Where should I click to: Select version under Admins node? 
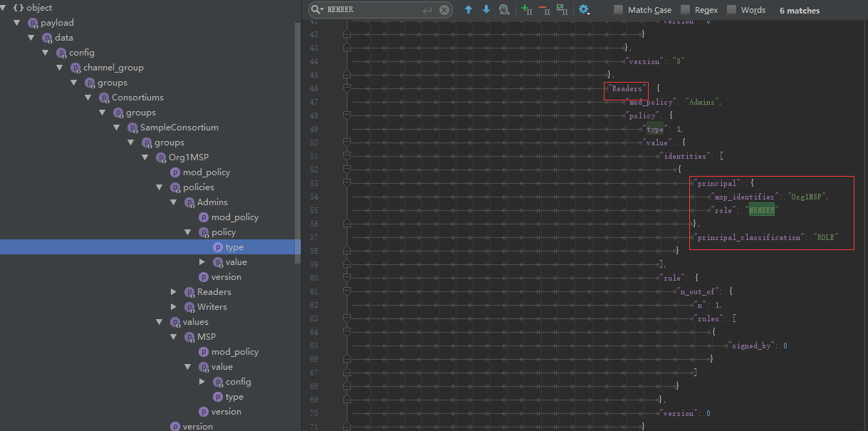[x=226, y=277]
